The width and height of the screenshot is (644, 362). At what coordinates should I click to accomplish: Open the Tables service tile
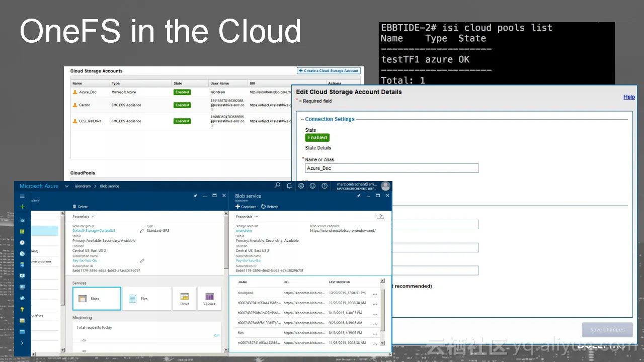pyautogui.click(x=184, y=299)
